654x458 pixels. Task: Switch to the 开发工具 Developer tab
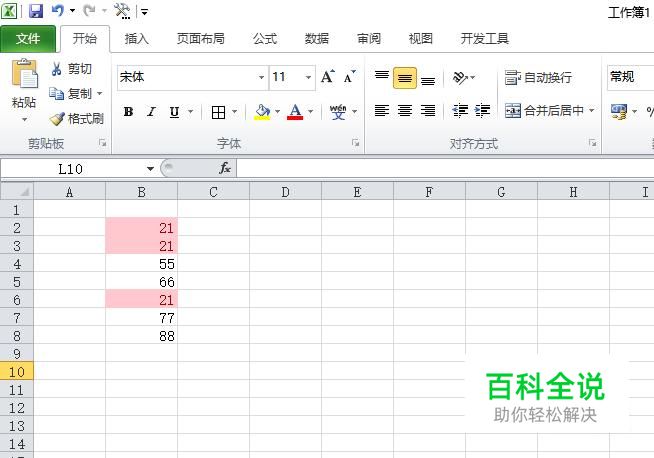[485, 39]
